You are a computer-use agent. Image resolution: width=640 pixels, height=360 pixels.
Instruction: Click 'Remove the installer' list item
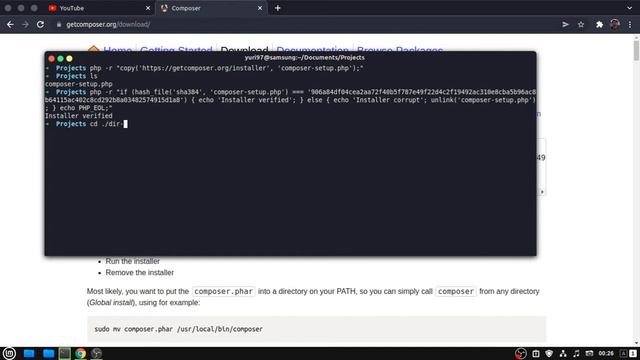(x=140, y=273)
